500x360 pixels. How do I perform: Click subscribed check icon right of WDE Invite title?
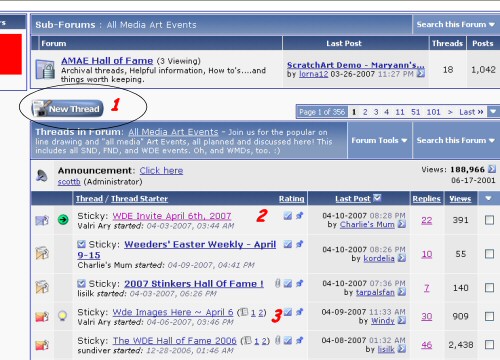pyautogui.click(x=288, y=216)
